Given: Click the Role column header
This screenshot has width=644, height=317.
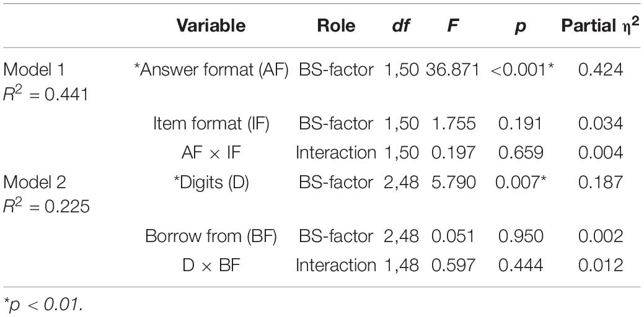Looking at the screenshot, I should [336, 26].
